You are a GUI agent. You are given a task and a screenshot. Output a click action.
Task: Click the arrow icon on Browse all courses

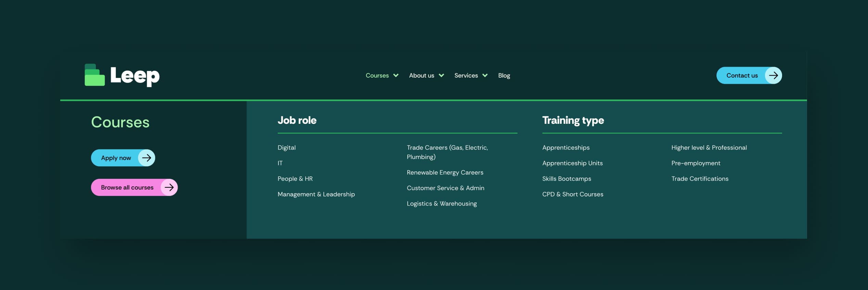[169, 187]
